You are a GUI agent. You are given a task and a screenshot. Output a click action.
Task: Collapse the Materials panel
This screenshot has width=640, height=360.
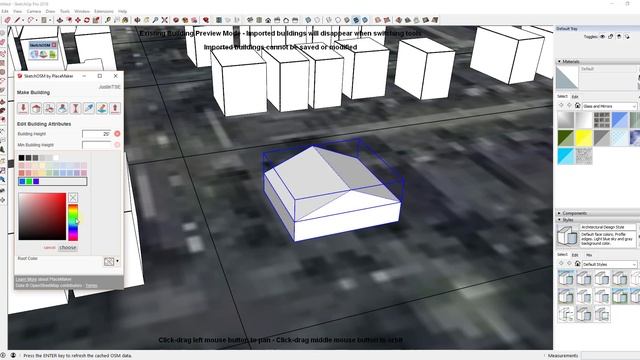(x=559, y=61)
